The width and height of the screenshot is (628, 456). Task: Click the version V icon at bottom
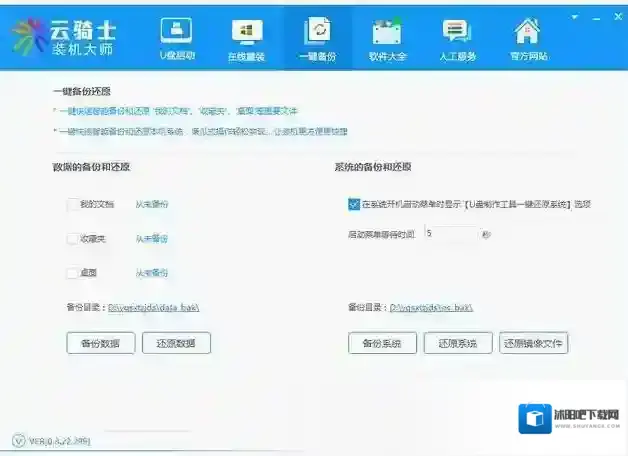pos(18,441)
